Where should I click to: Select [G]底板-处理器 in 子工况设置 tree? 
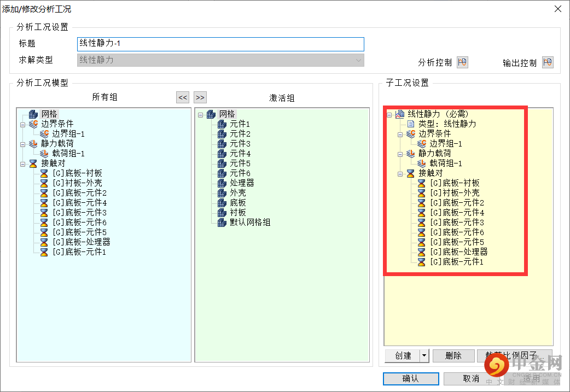point(459,252)
